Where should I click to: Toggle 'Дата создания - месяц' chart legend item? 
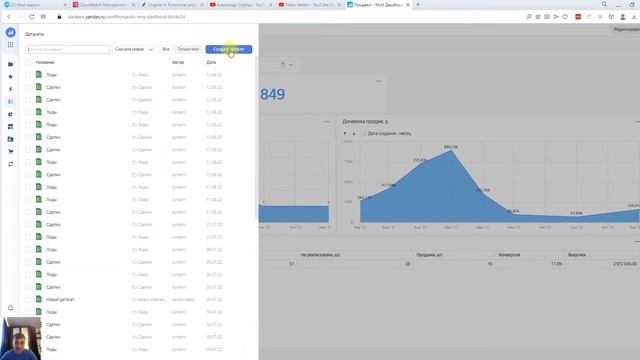coord(389,133)
